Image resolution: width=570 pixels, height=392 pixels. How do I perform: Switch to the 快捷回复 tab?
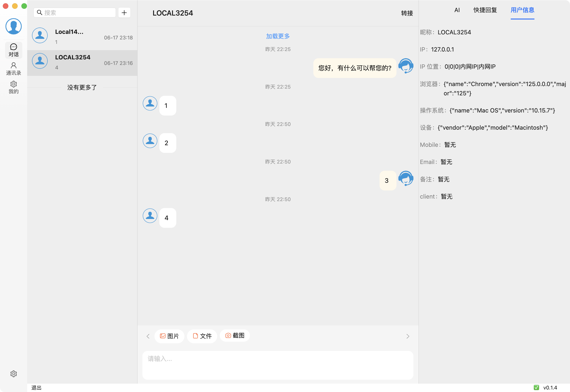coord(485,10)
